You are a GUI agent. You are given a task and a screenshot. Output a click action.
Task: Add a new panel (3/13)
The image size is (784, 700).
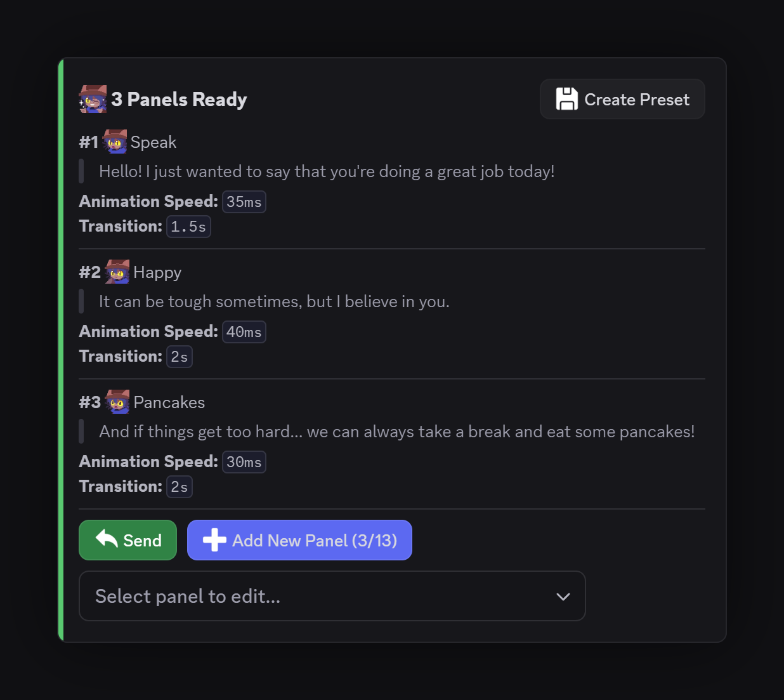299,540
